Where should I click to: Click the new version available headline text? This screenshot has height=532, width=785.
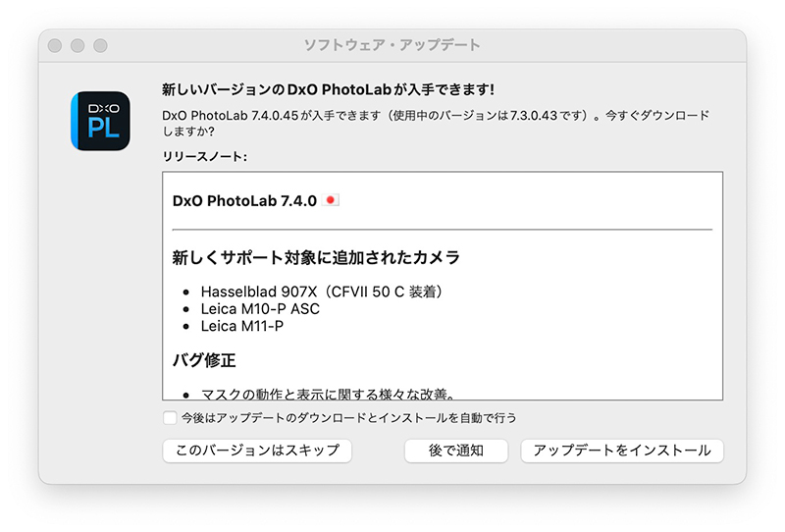click(328, 89)
